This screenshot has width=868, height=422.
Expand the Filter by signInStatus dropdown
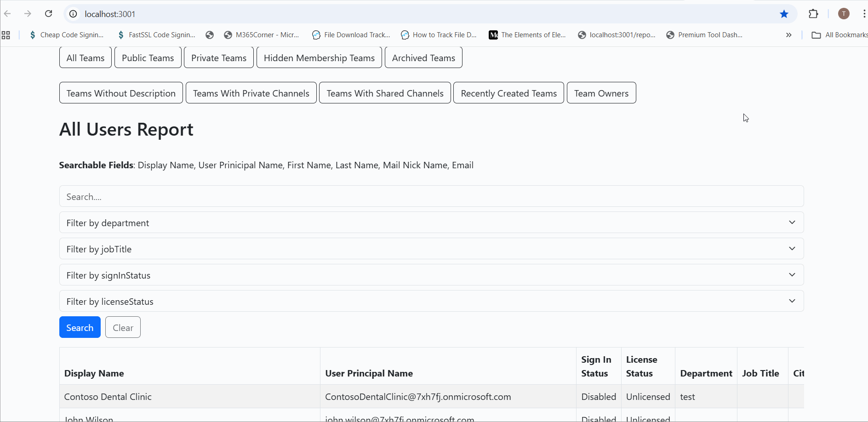pos(431,275)
